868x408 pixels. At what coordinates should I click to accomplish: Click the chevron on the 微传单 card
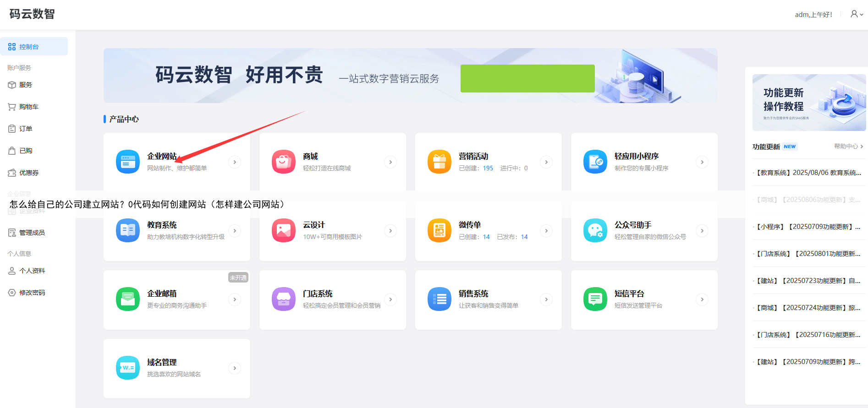pos(546,231)
